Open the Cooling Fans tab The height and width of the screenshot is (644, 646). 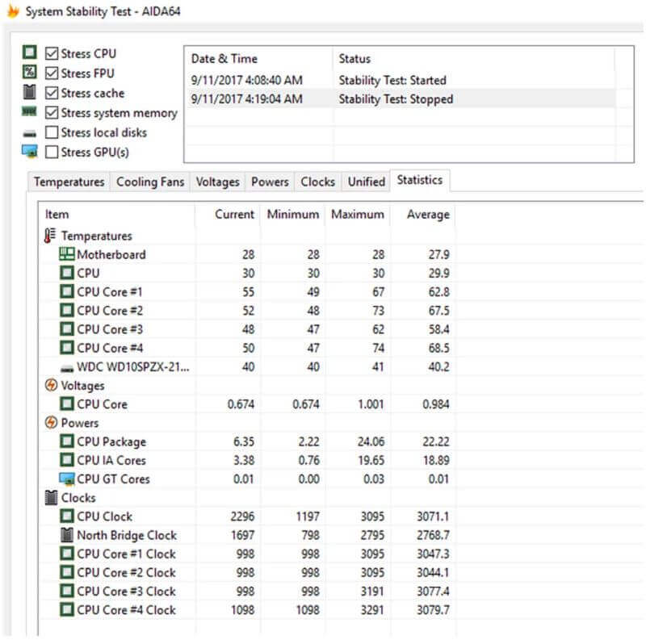pos(150,182)
